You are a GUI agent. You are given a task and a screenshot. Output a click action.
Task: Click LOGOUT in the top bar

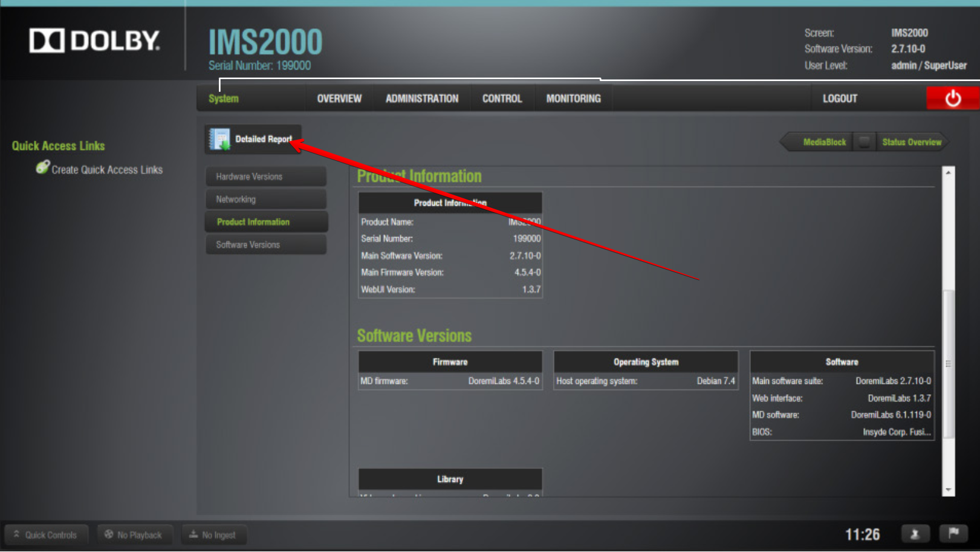click(x=840, y=99)
